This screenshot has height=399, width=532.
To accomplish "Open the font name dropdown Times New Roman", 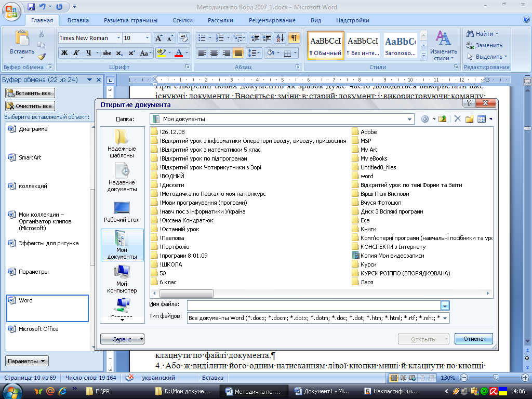I will (x=118, y=37).
